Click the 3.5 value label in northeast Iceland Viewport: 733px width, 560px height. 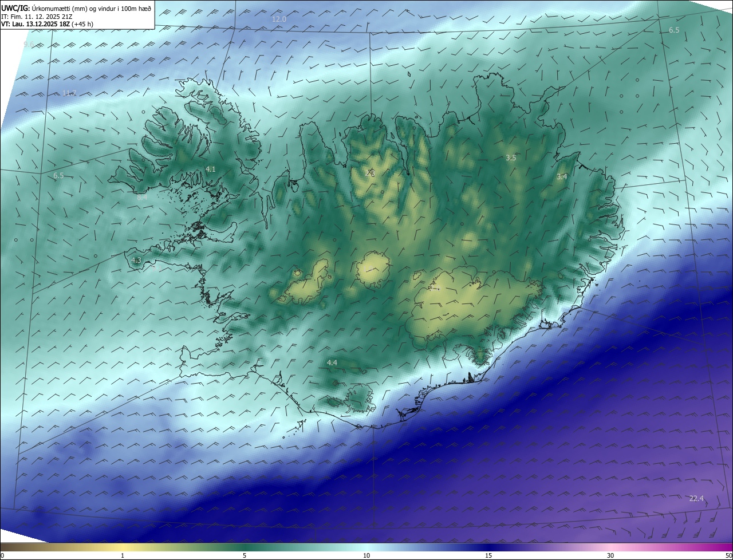click(511, 157)
